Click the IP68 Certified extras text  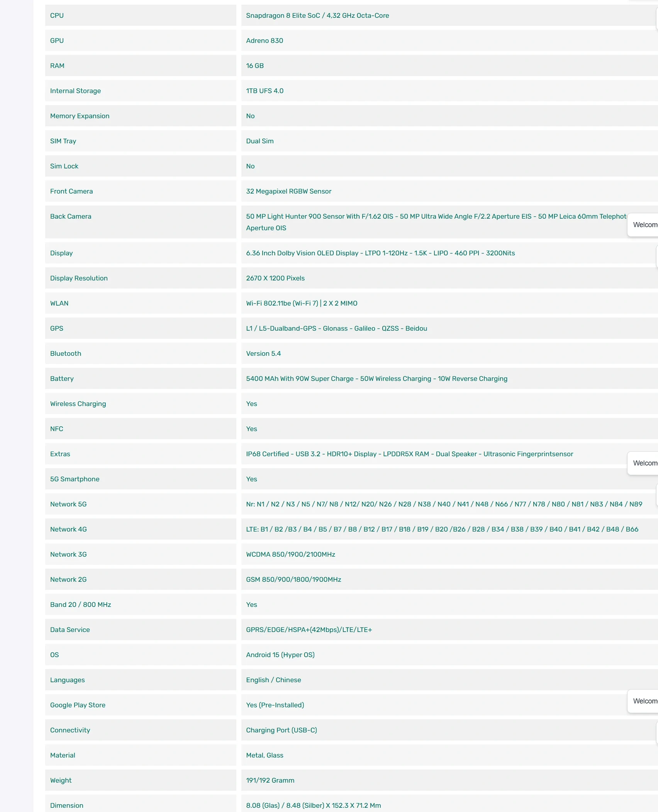pyautogui.click(x=409, y=454)
